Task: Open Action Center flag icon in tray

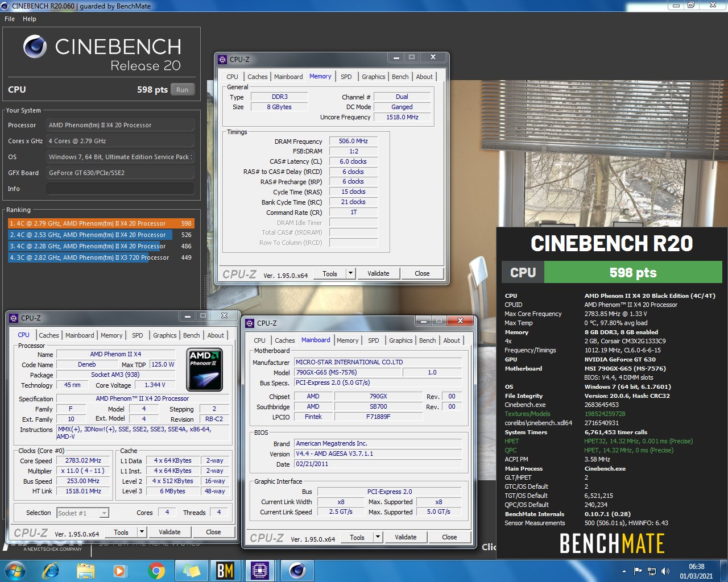Action: coord(638,571)
